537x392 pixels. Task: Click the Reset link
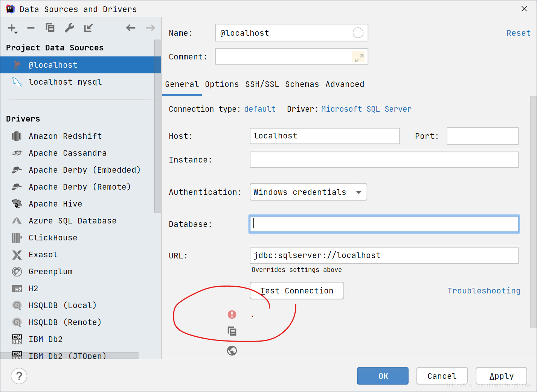click(x=518, y=33)
